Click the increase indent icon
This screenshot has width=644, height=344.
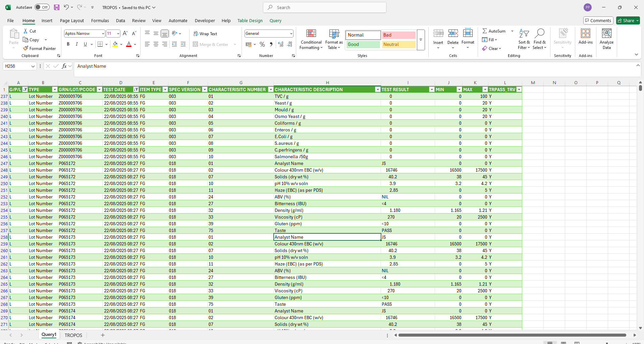[x=183, y=44]
